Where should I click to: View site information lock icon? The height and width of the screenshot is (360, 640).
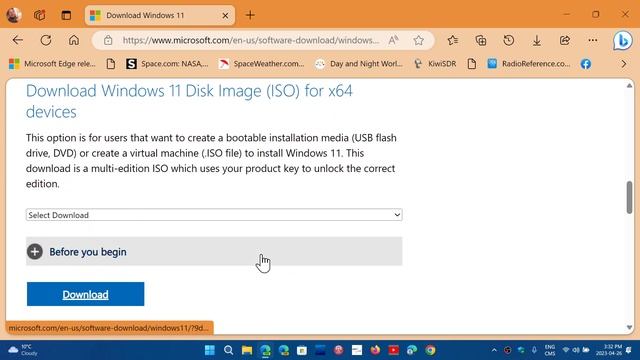coord(108,40)
